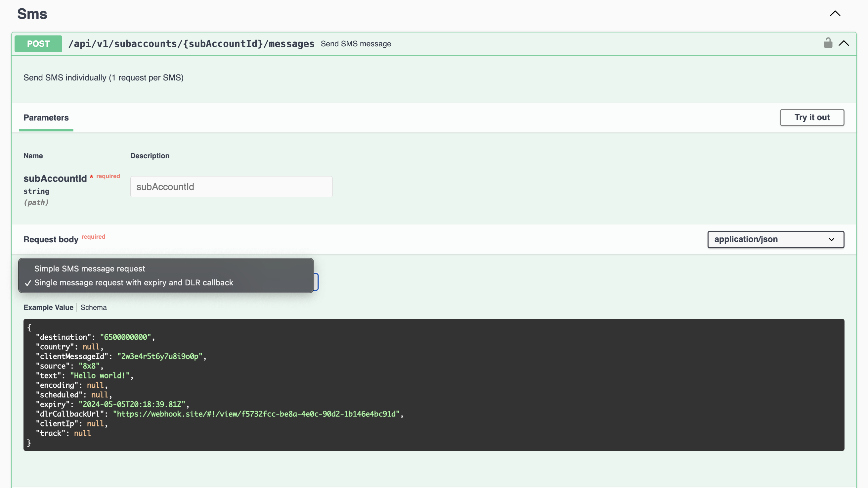Viewport: 868px width, 488px height.
Task: Click the checkmark next to selected example
Action: click(x=28, y=283)
